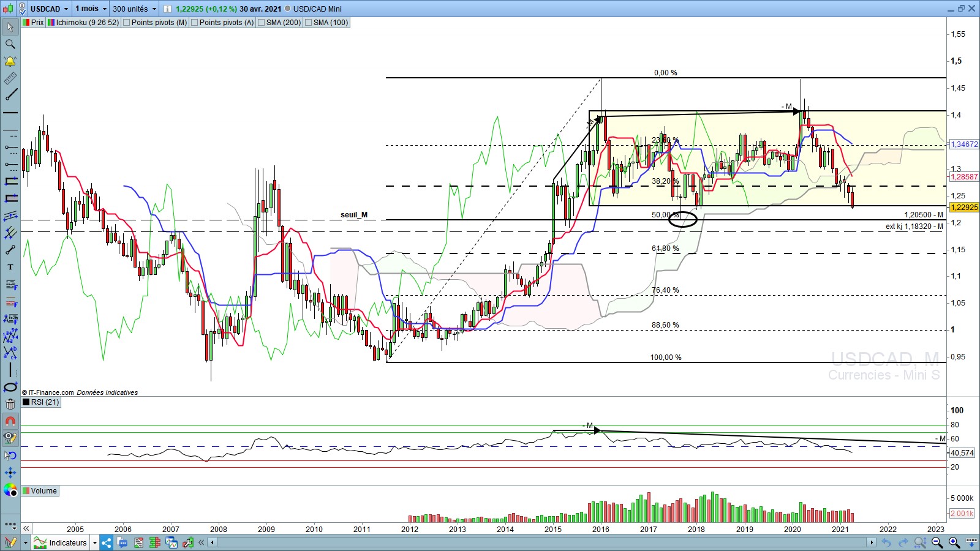Choose the text annotation tool
This screenshot has width=980, height=551.
point(10,267)
